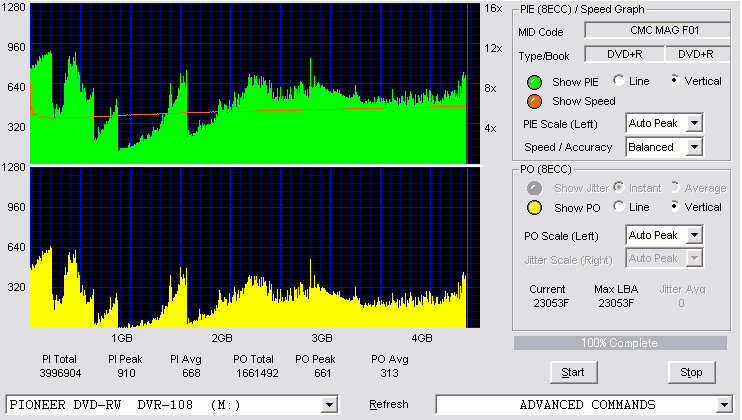The image size is (742, 420).
Task: Open the PO Scale (Left) dropdown
Action: pyautogui.click(x=694, y=235)
